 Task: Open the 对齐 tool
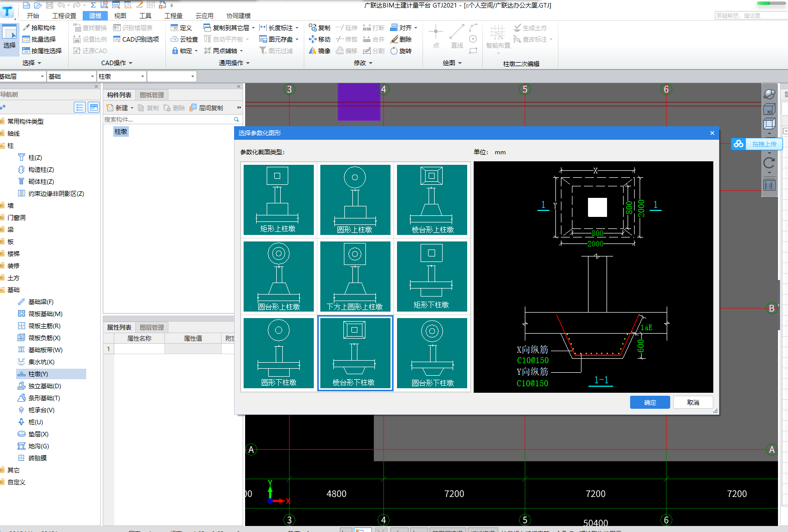(x=404, y=28)
